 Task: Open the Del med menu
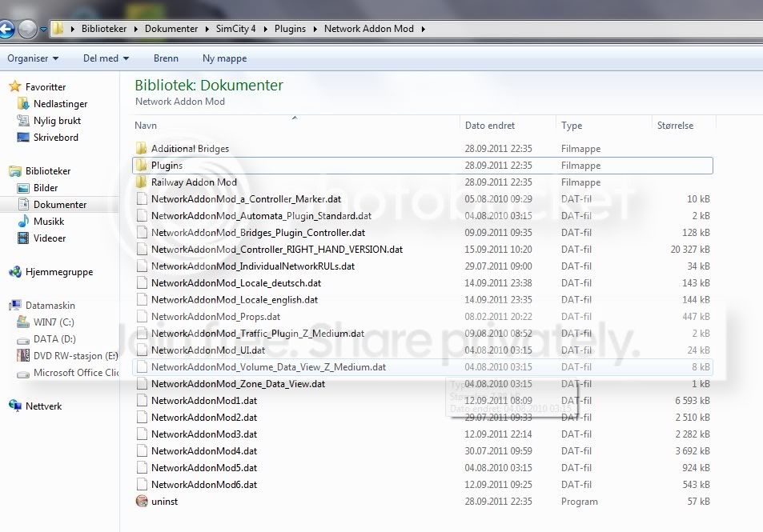[106, 58]
